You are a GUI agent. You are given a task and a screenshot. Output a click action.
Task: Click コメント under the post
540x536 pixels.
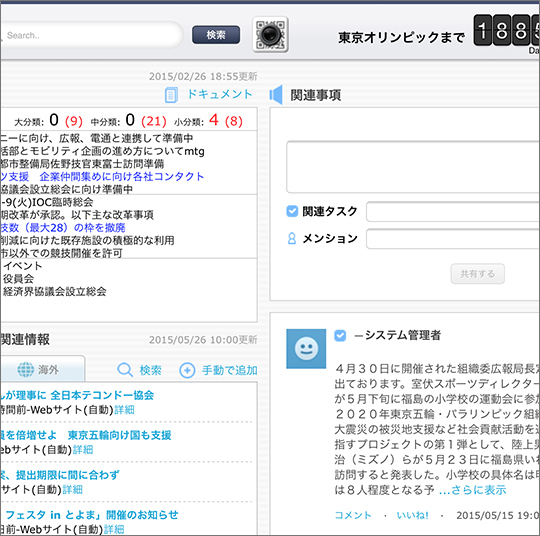[x=353, y=515]
